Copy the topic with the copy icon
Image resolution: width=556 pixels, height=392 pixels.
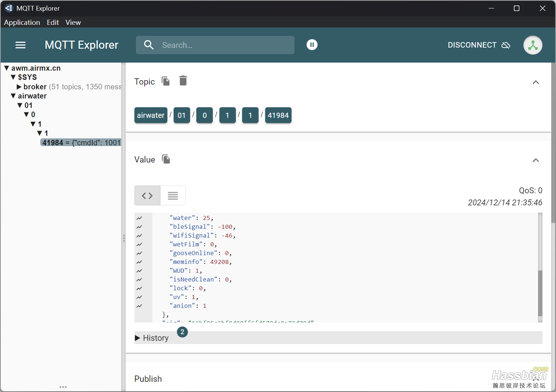coord(166,81)
